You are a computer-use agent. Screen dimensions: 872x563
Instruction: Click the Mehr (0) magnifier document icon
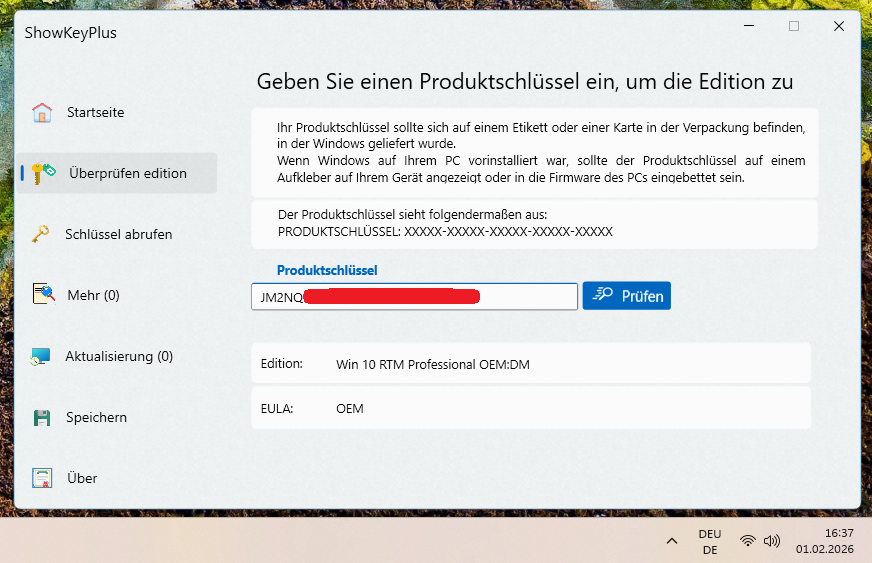(44, 294)
